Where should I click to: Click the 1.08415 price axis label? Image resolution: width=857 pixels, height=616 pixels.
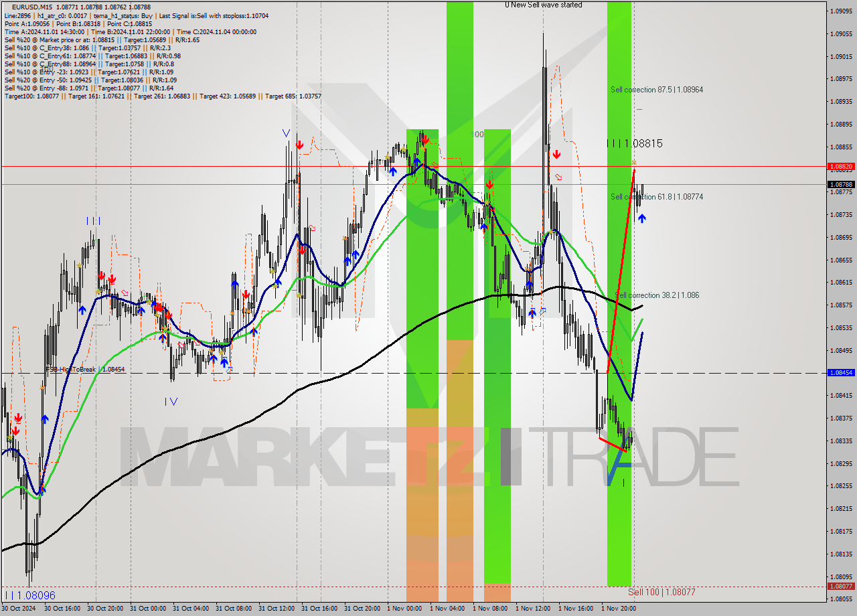[841, 395]
